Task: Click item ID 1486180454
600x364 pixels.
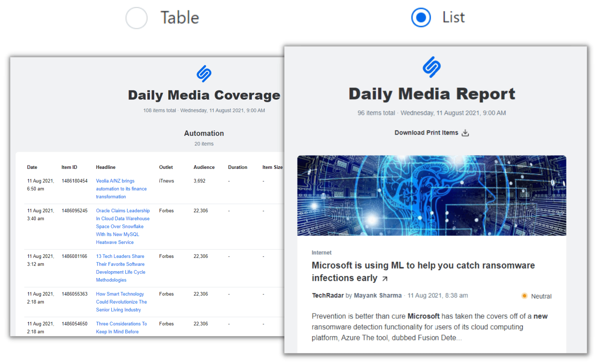Action: 75,181
